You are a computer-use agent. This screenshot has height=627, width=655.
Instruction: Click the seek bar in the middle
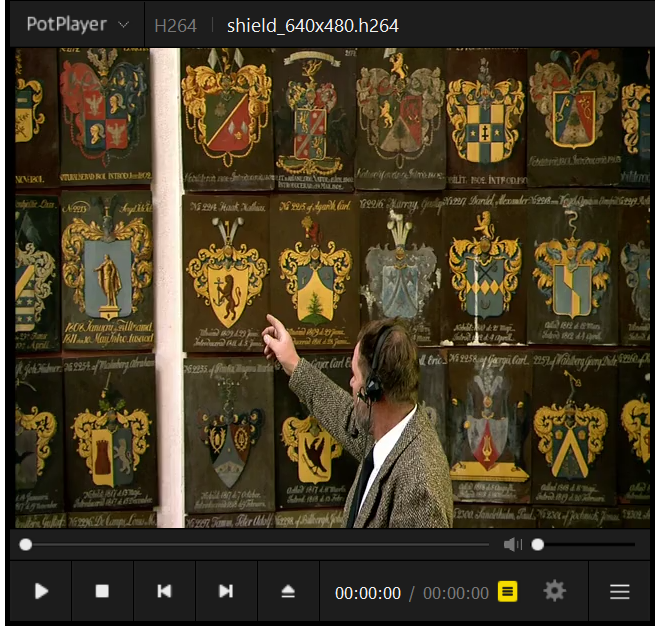tap(257, 545)
